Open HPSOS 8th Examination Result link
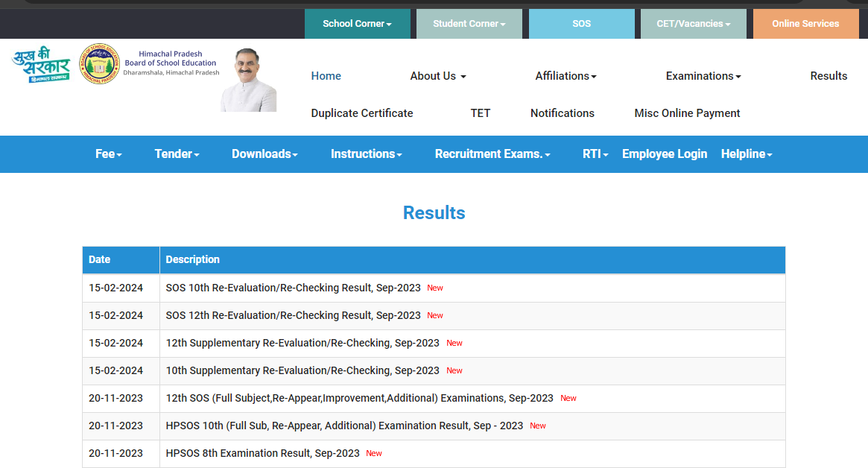Image resolution: width=868 pixels, height=468 pixels. [262, 454]
